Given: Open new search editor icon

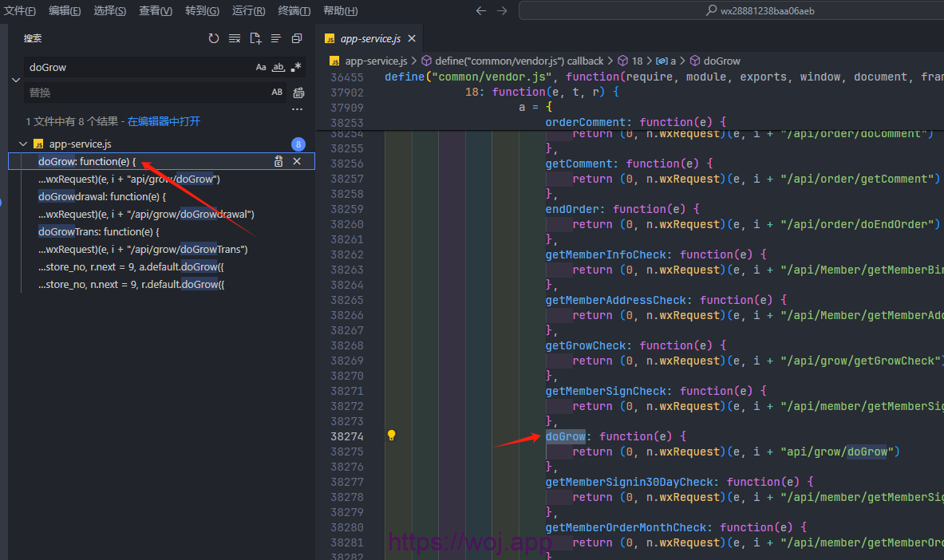Looking at the screenshot, I should [255, 38].
